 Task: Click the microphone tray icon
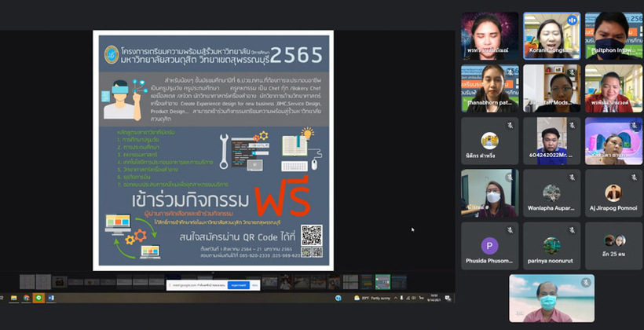[401, 298]
